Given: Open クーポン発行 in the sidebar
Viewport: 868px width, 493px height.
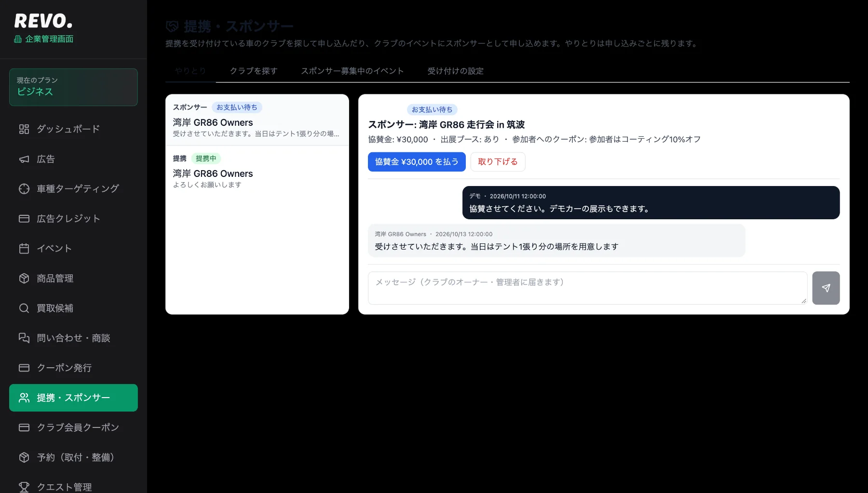Looking at the screenshot, I should point(73,368).
